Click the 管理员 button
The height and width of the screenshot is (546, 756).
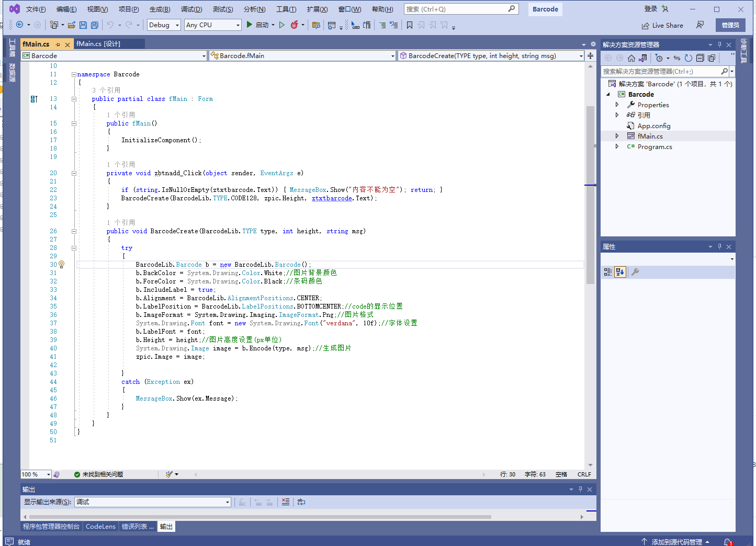pos(730,25)
